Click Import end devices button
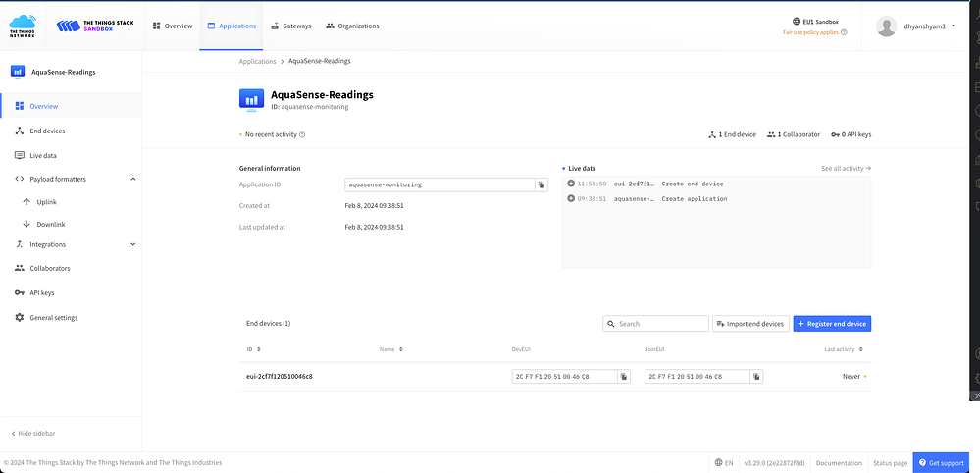This screenshot has width=980, height=473. 750,324
